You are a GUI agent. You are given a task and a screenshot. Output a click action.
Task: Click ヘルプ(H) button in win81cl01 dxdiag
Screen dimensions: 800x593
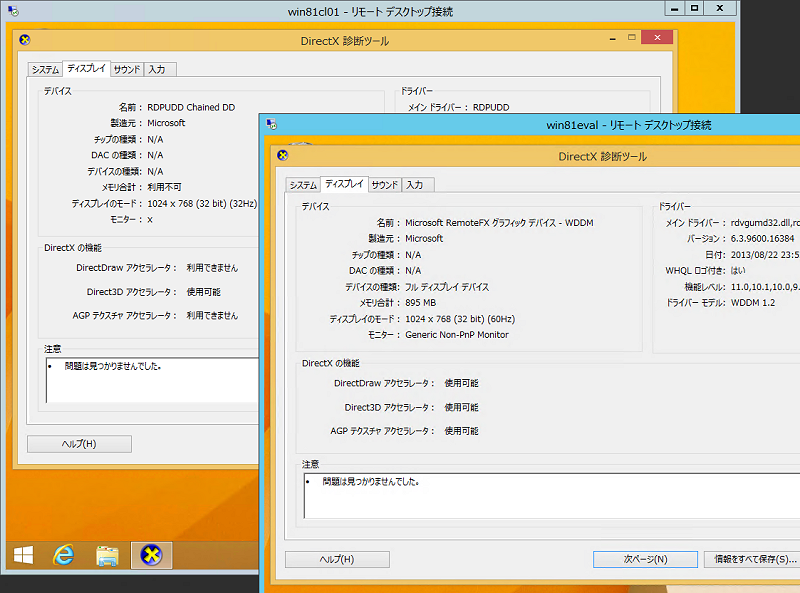(79, 444)
